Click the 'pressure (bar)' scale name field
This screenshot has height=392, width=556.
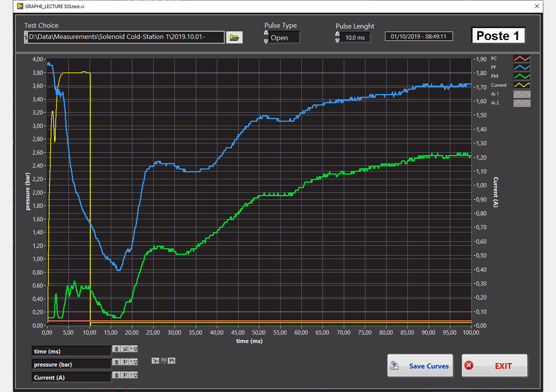pyautogui.click(x=72, y=364)
